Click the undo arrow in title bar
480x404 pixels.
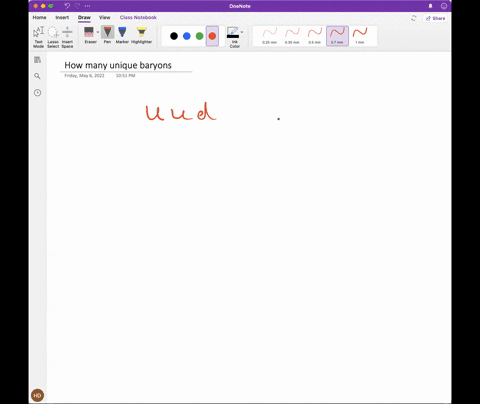(x=67, y=6)
